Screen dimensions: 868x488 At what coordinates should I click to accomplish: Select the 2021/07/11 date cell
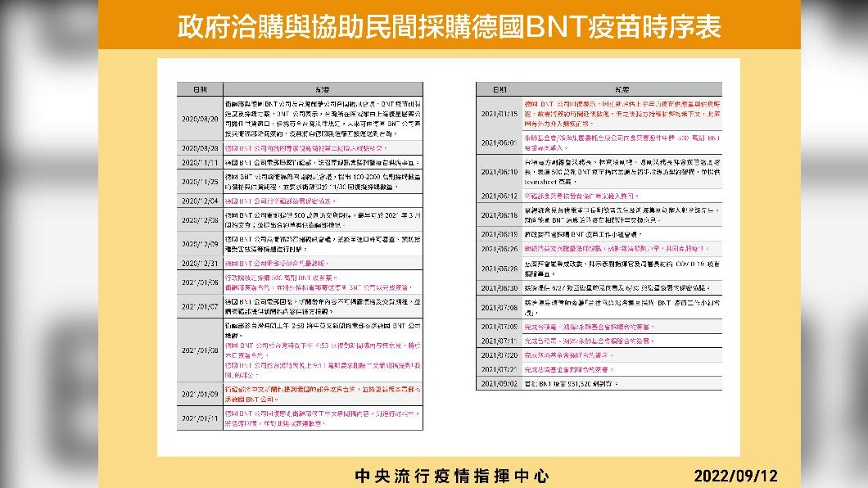pos(499,341)
